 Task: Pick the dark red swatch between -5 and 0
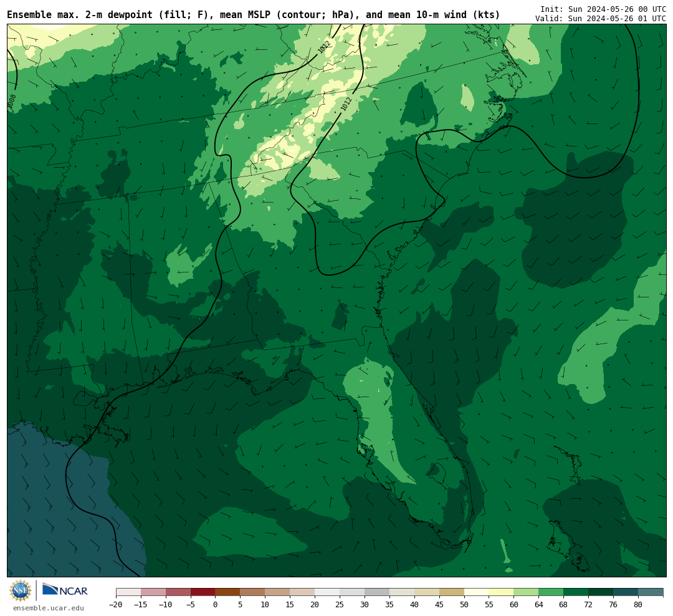(x=203, y=592)
